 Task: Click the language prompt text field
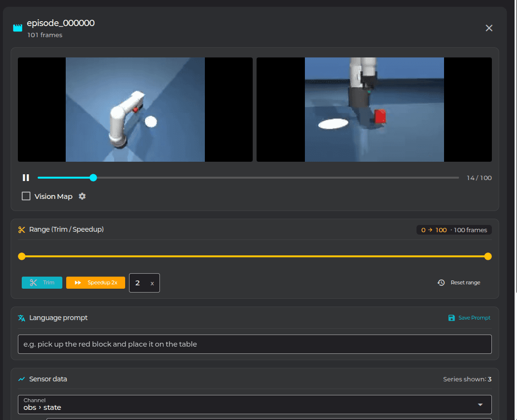pyautogui.click(x=255, y=344)
